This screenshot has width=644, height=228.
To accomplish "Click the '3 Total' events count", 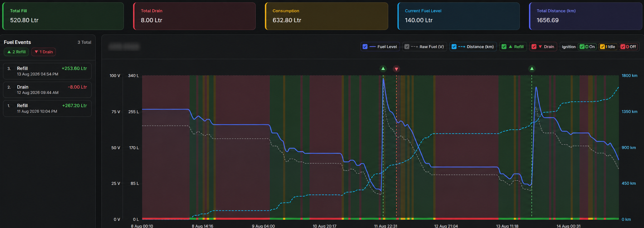I will [84, 42].
